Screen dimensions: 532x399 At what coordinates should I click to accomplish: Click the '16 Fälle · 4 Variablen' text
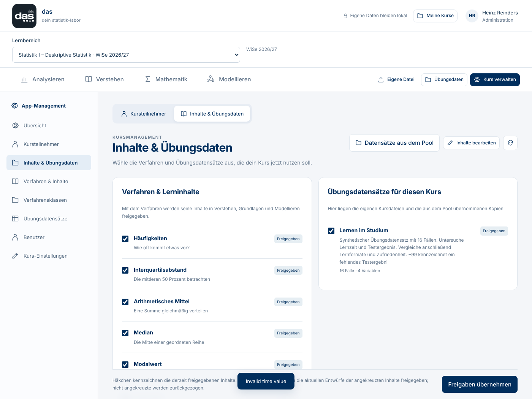pyautogui.click(x=360, y=271)
